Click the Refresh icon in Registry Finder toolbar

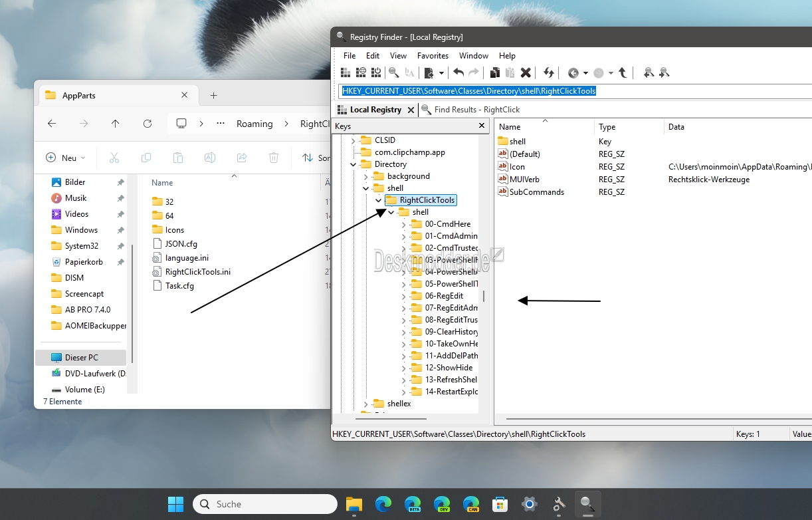[549, 72]
